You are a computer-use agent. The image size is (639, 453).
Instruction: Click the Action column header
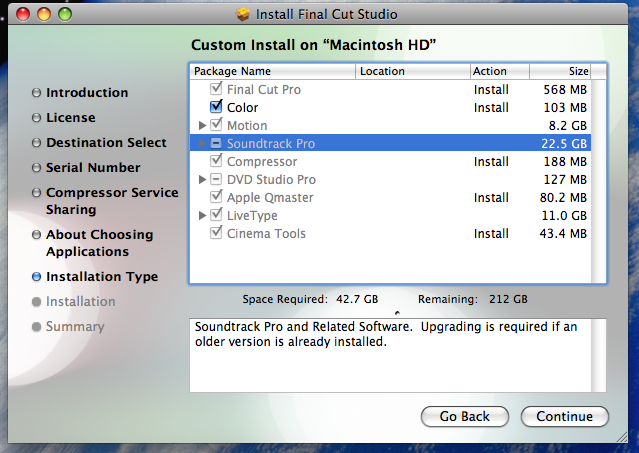point(500,71)
